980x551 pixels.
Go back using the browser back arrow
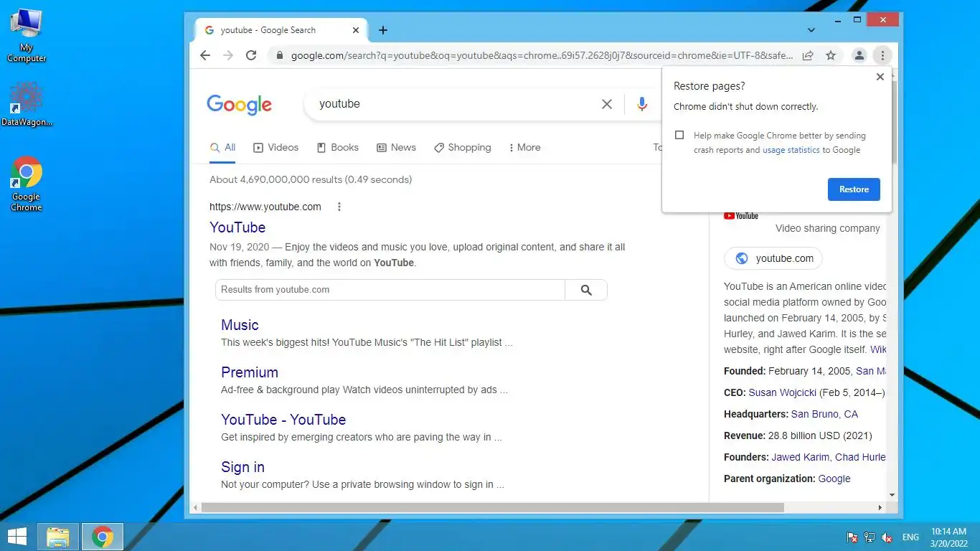pos(205,55)
